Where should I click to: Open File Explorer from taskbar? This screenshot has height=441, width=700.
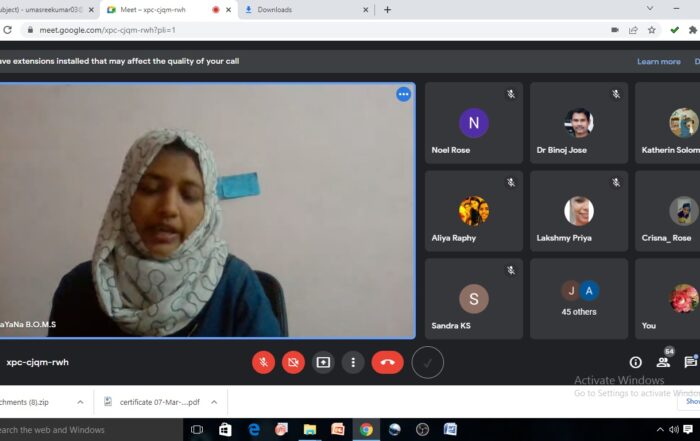[310, 430]
